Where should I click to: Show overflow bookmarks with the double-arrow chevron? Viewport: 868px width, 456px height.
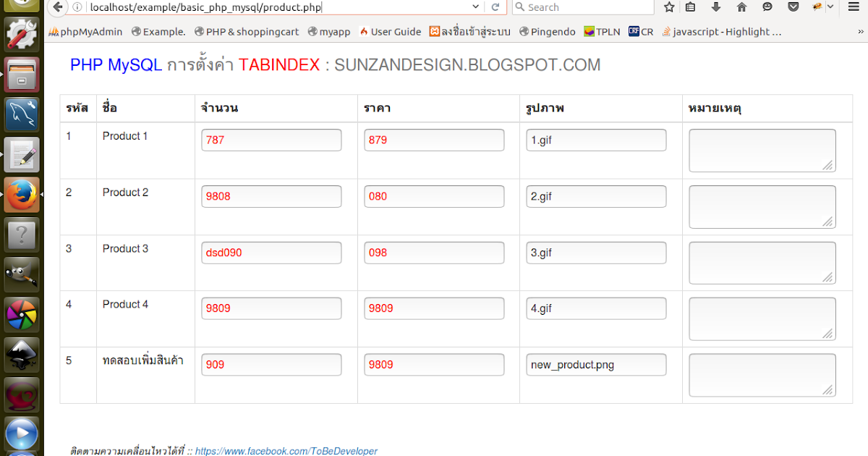coord(860,31)
